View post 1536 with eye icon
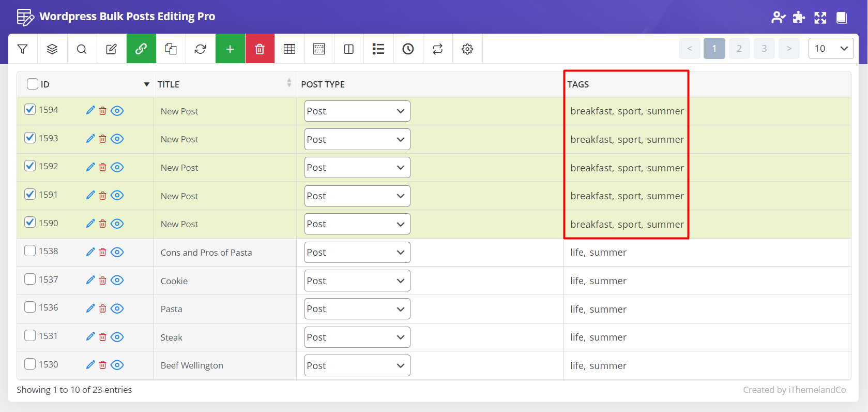The image size is (868, 412). click(x=117, y=308)
